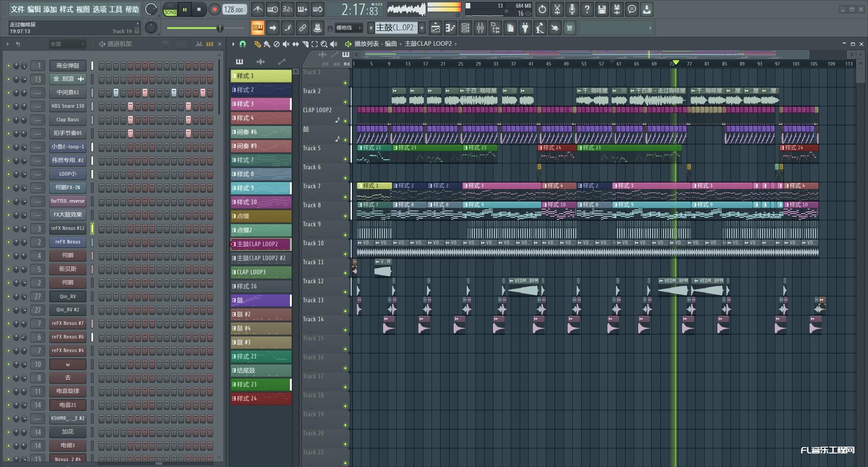Image resolution: width=868 pixels, height=467 pixels.
Task: Open 编辑 menu
Action: coord(34,9)
